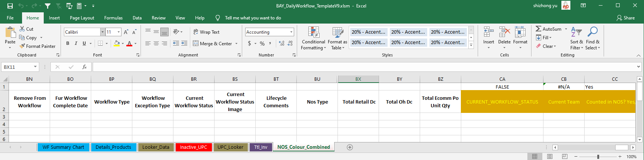Click the Orientation text angle icon
This screenshot has height=160, width=644.
point(176,32)
